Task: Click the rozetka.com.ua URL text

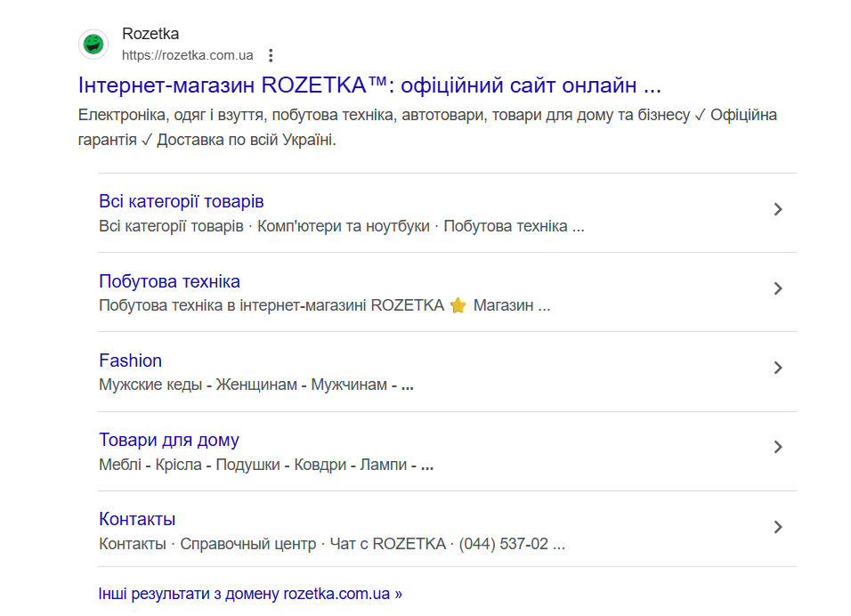Action: click(188, 55)
